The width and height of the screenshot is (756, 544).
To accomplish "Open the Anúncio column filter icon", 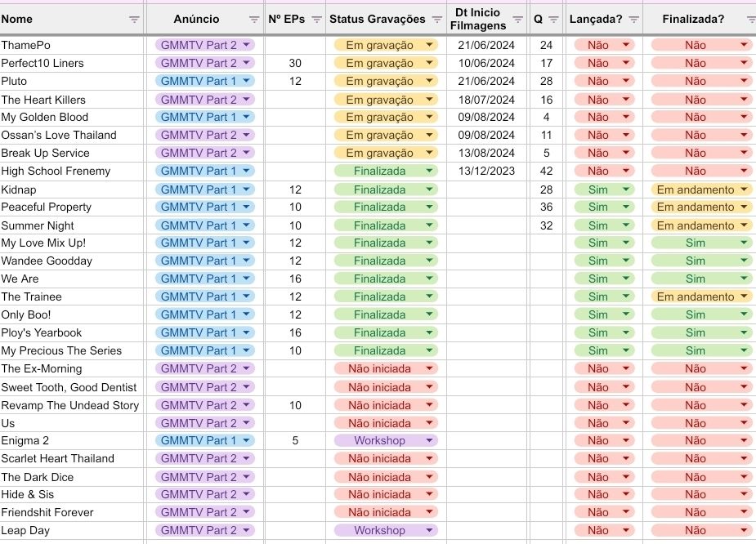I will 254,20.
